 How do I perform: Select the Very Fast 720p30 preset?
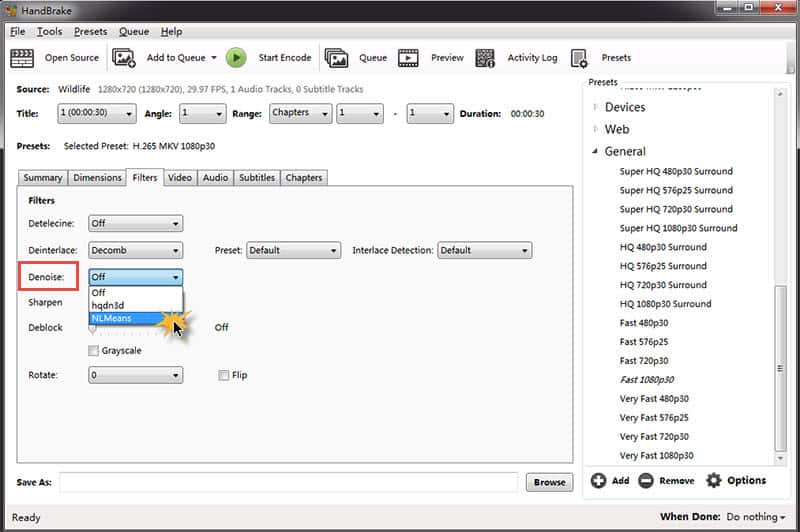654,437
